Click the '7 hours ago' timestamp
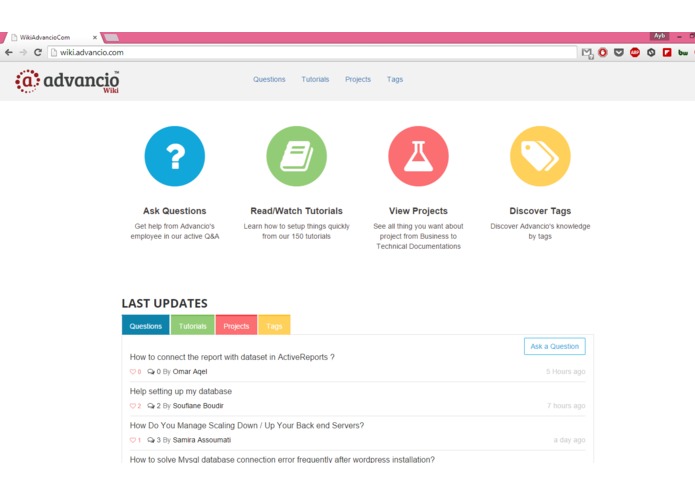 click(566, 406)
